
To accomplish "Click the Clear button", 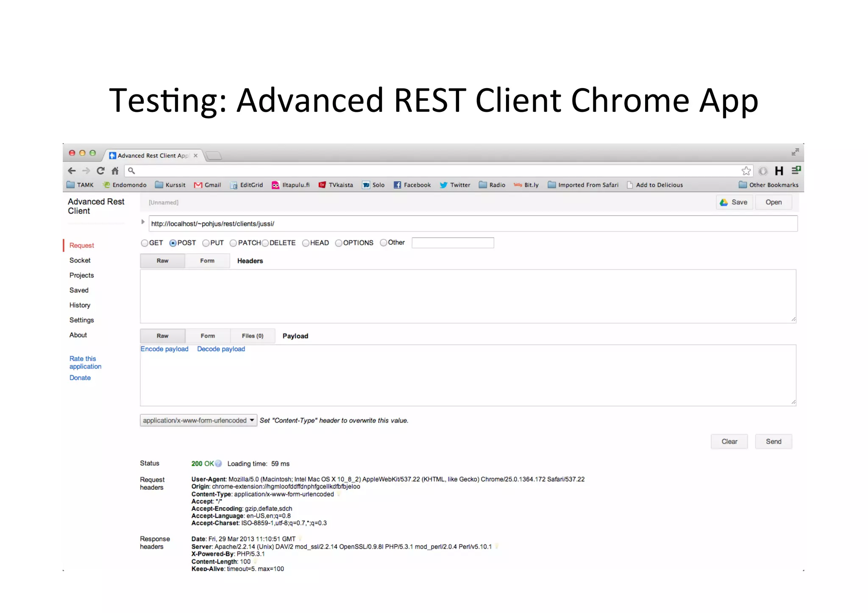I will 729,441.
